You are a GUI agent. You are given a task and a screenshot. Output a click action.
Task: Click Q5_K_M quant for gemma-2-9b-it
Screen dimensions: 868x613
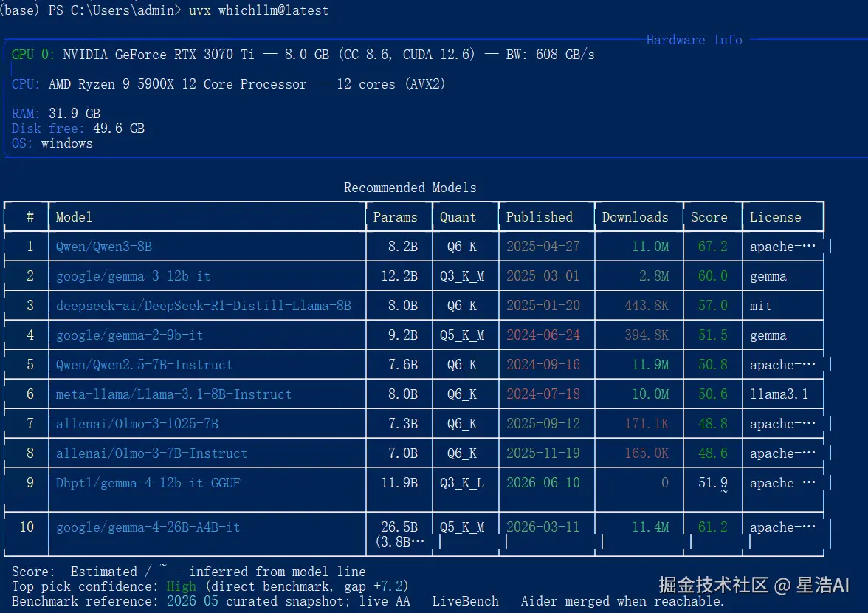click(462, 335)
